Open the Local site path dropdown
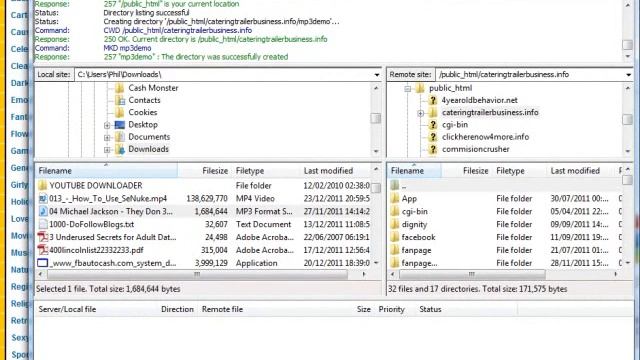The width and height of the screenshot is (640, 360). click(376, 75)
